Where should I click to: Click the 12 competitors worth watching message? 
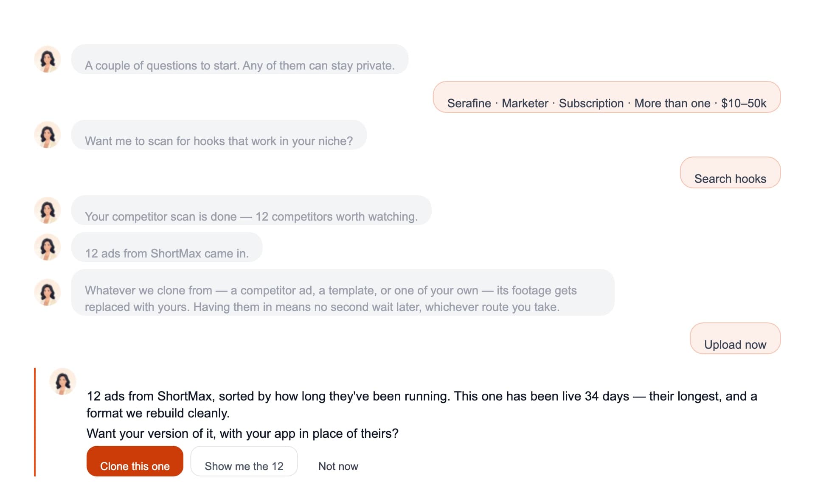point(251,210)
